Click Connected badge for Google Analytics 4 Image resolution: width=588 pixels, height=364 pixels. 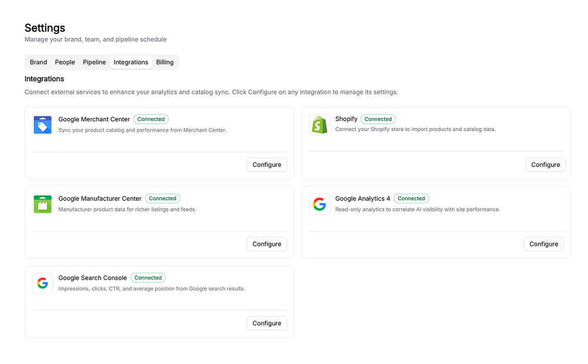pyautogui.click(x=411, y=198)
